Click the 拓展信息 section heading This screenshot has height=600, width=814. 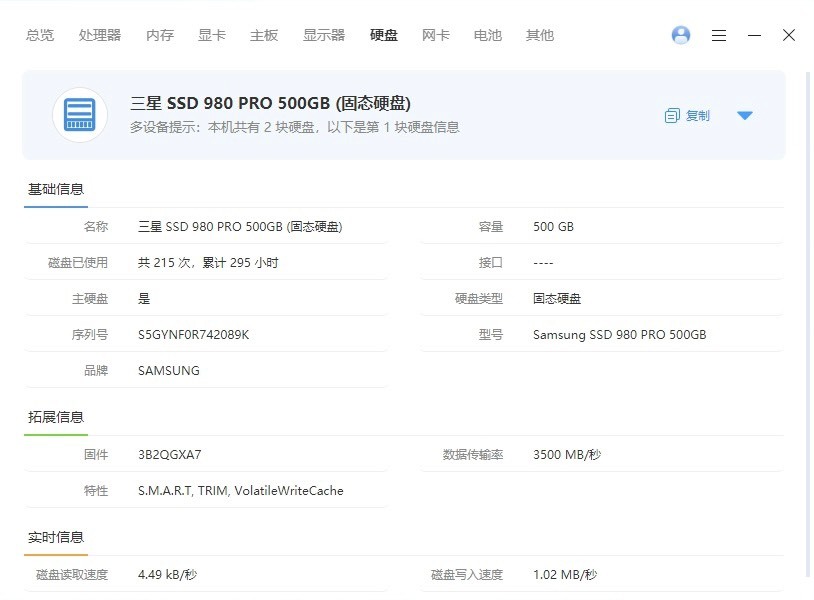click(56, 417)
